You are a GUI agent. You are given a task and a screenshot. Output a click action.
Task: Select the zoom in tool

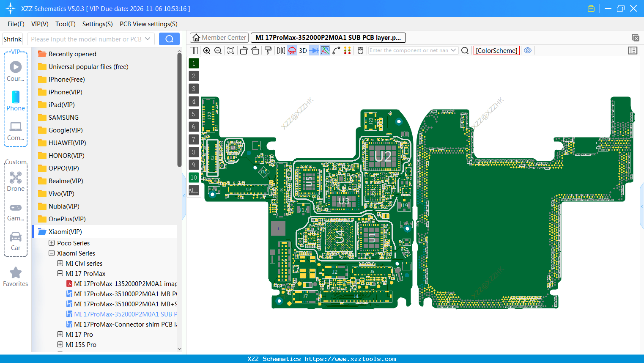(207, 50)
